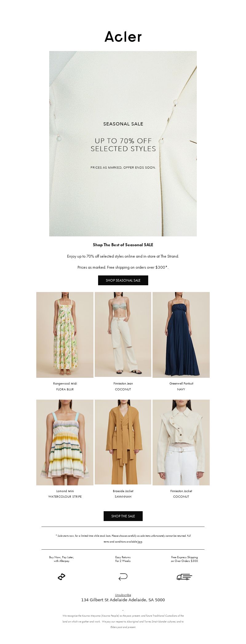This screenshot has width=246, height=644.
Task: Select the Rangewood Midi dress image
Action: click(x=65, y=335)
